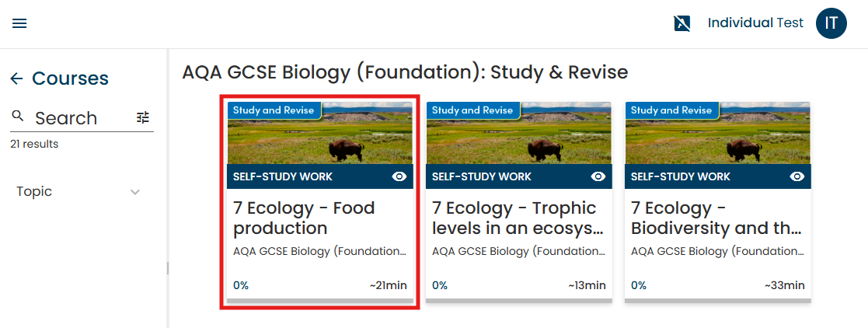Click Study and Revise tag on third card
This screenshot has height=328, width=868.
tap(671, 110)
